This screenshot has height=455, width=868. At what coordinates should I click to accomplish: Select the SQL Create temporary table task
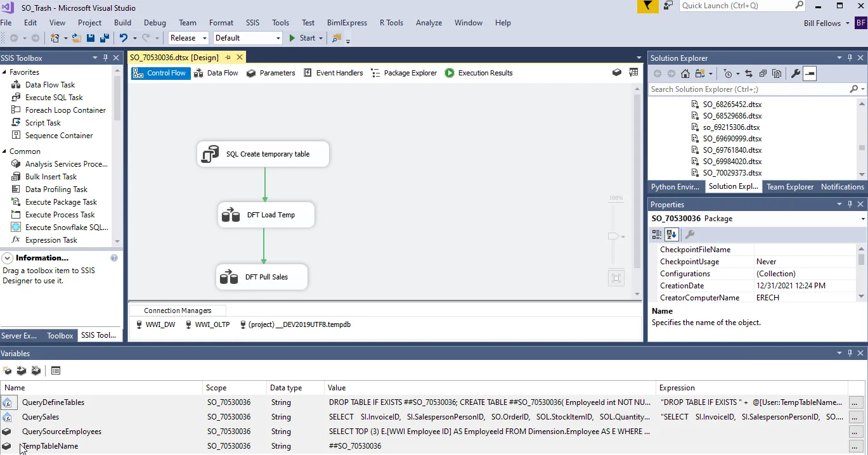click(x=263, y=154)
